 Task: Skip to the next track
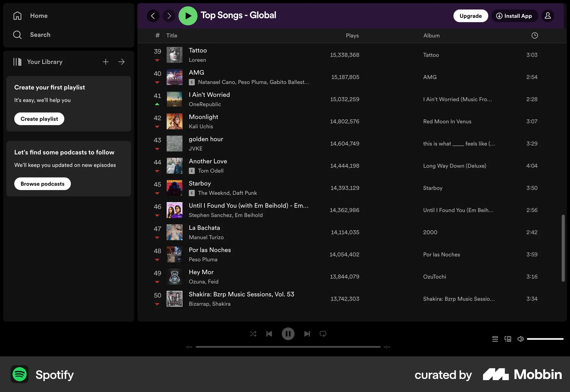pyautogui.click(x=307, y=334)
